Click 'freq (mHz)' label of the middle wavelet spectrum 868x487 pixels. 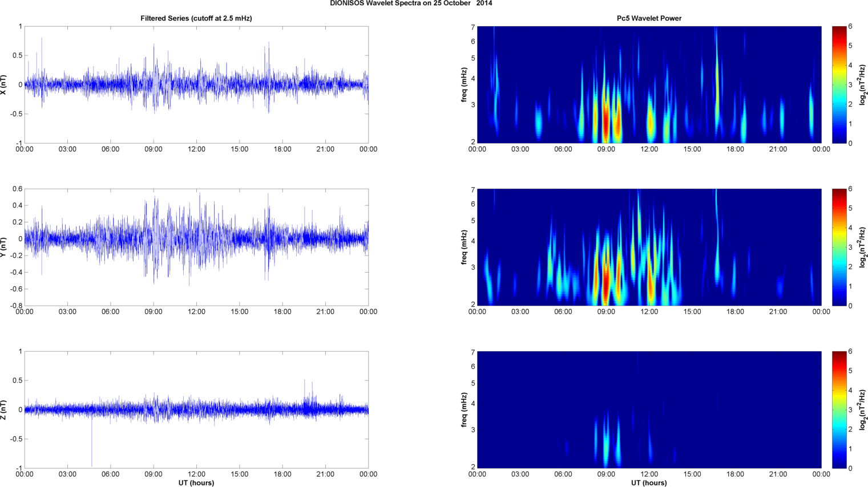click(x=464, y=247)
